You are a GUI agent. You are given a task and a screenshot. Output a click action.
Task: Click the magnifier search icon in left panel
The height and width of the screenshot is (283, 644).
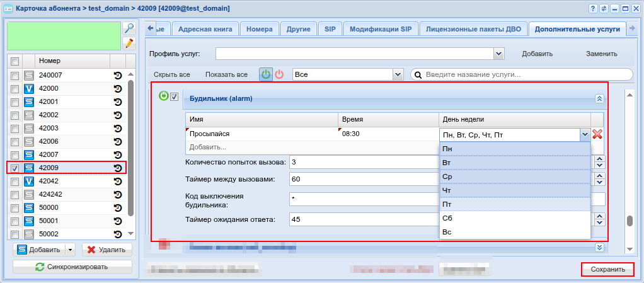point(129,28)
